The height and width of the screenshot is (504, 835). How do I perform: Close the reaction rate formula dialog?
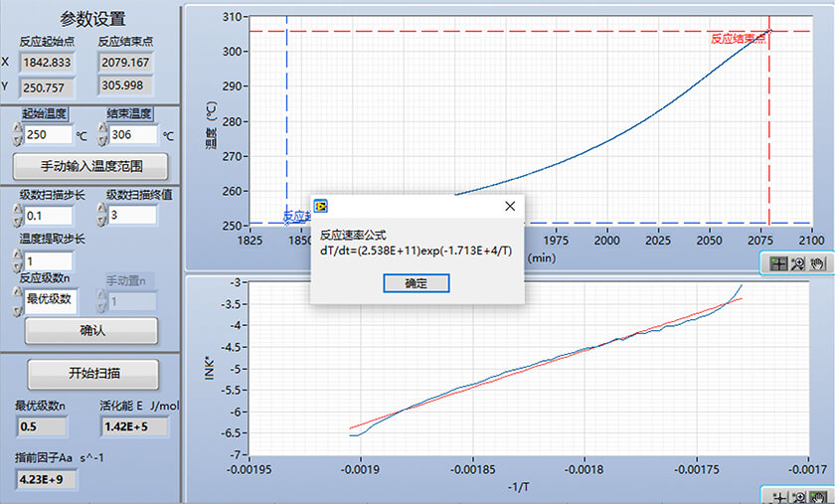point(510,206)
